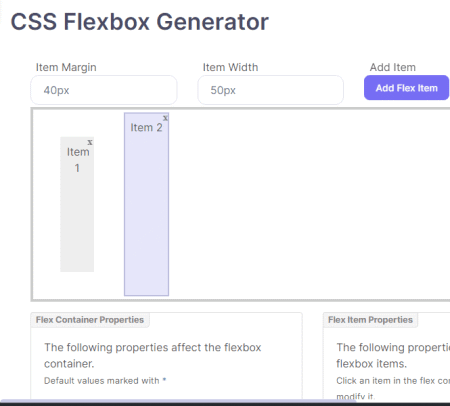Click the paragraph ending in 'flexbox items.'

(393, 355)
